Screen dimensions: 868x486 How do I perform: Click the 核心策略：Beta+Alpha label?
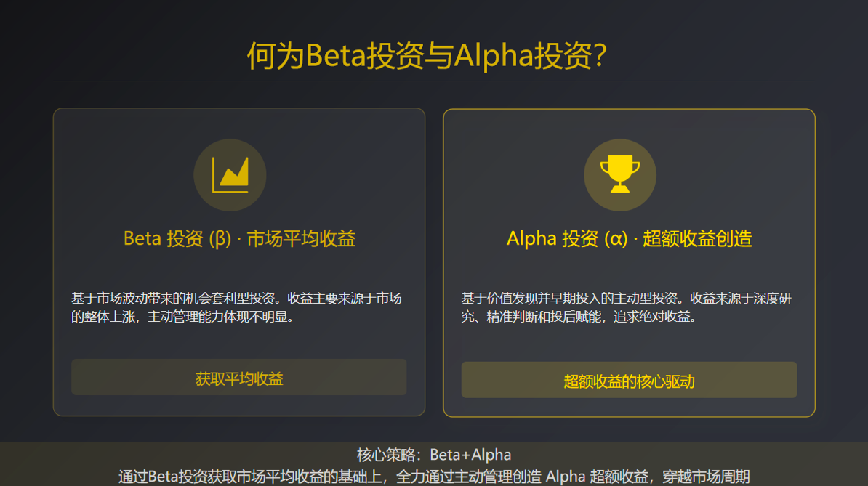coord(434,455)
